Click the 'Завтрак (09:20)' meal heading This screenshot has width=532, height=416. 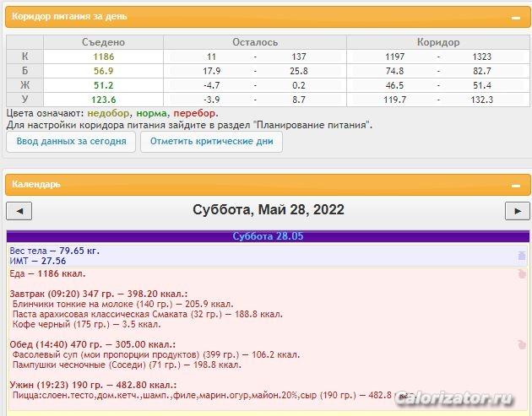[99, 294]
